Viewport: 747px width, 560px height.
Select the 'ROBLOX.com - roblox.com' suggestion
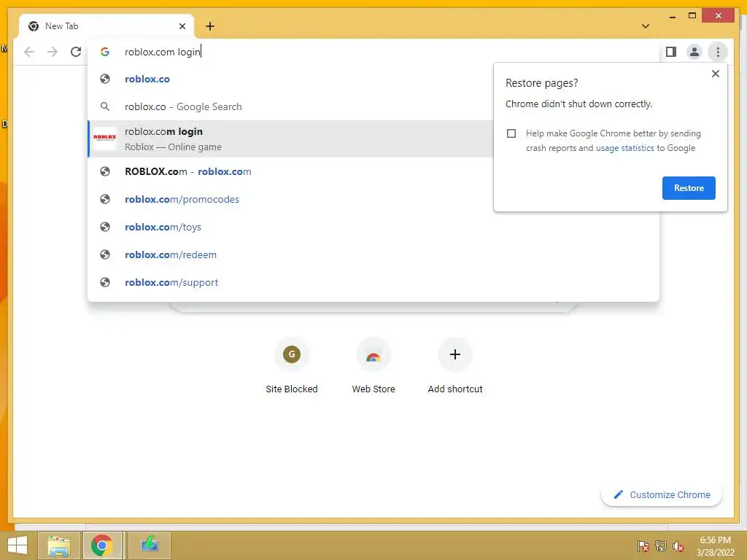pyautogui.click(x=290, y=171)
